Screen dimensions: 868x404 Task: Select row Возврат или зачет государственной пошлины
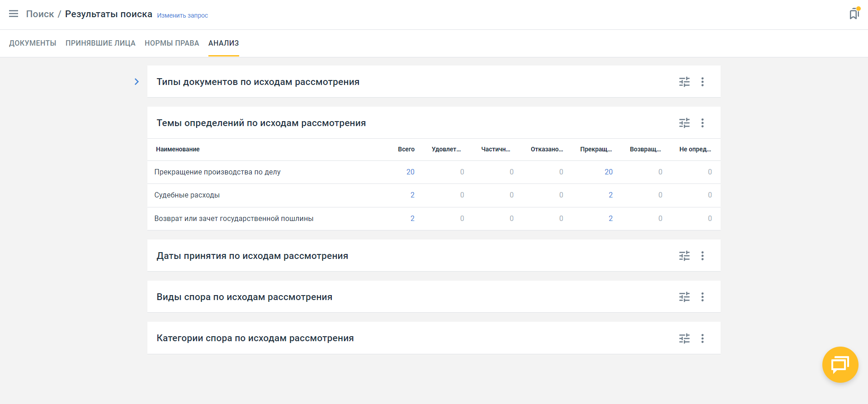(x=434, y=219)
